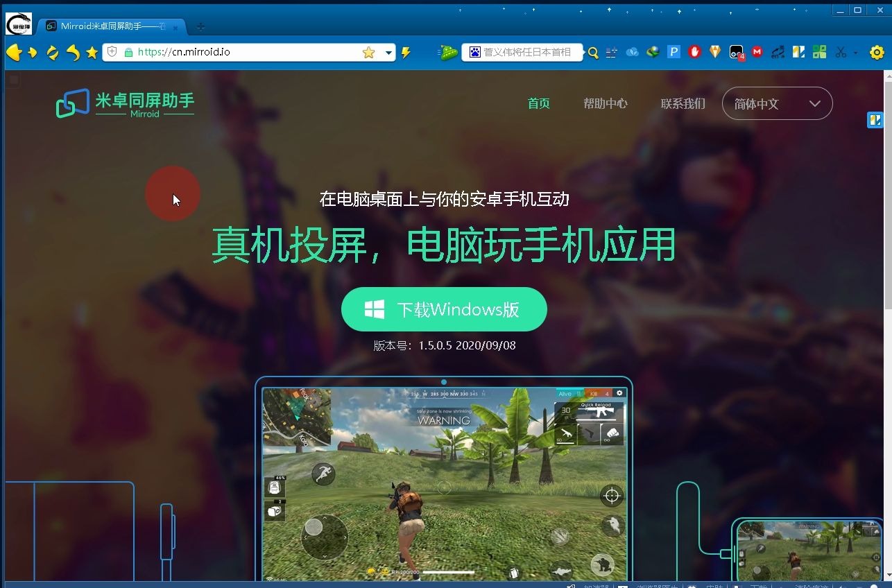Click the green padlock security icon
The image size is (892, 588).
click(128, 52)
